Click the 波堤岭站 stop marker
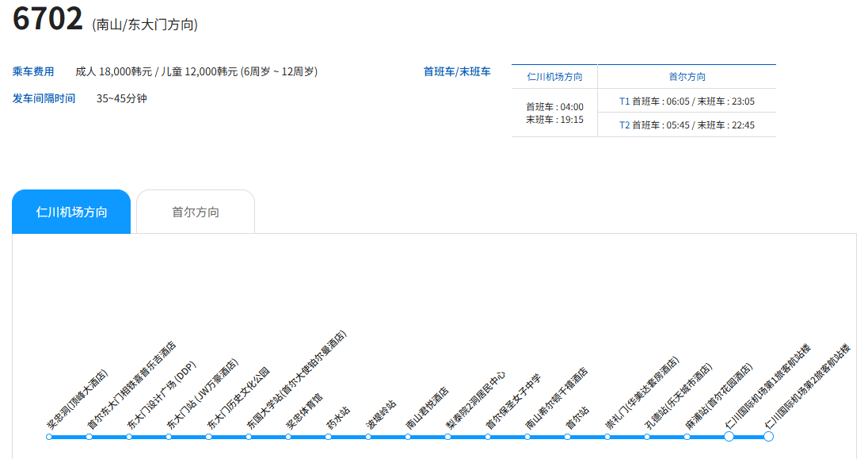The height and width of the screenshot is (459, 868). (x=368, y=437)
